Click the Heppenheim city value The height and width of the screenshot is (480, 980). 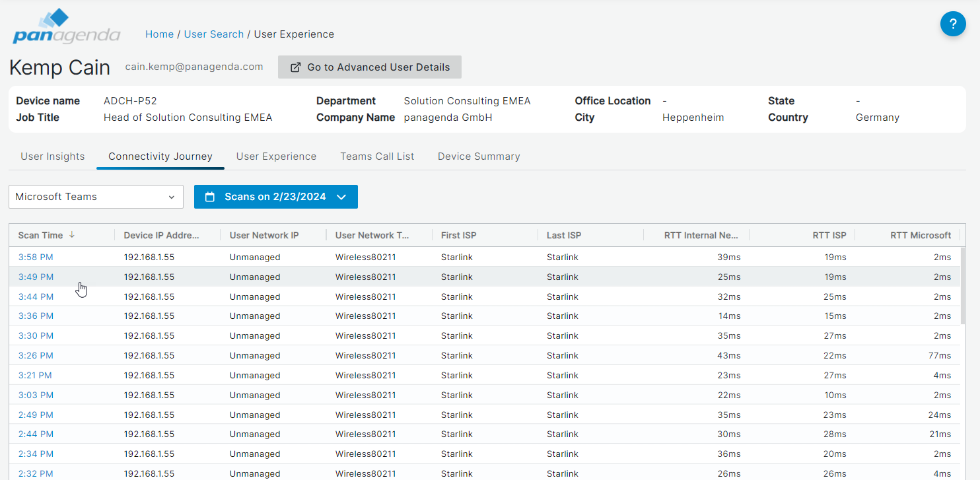click(693, 118)
